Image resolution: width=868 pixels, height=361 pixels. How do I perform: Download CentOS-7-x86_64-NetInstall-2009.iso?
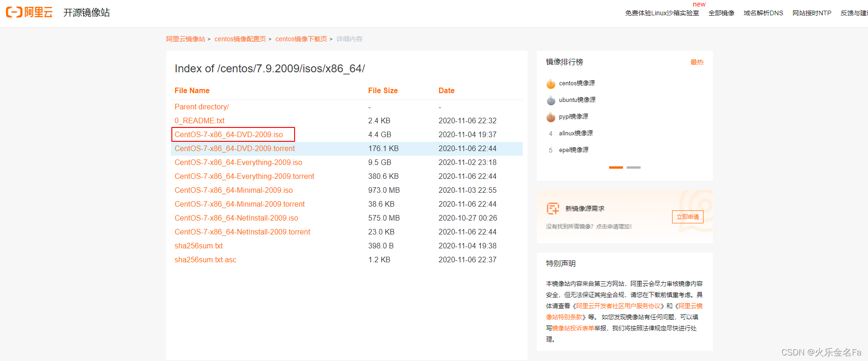tap(236, 218)
